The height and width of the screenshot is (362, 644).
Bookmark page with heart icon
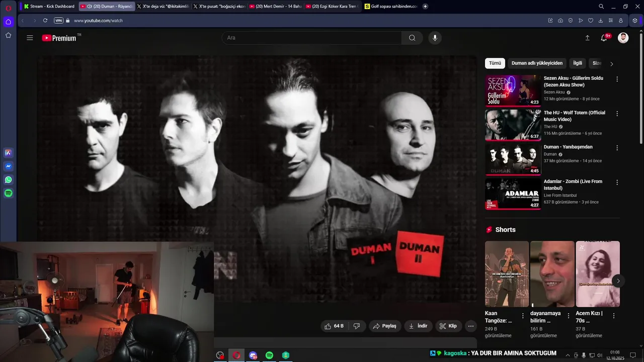point(591,21)
